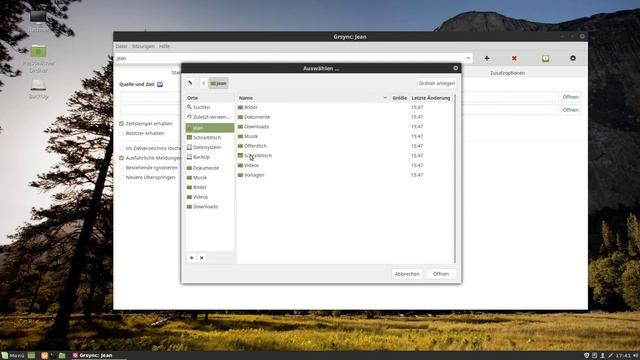Toggle Besitzer erhalten checkbox
The width and height of the screenshot is (640, 360).
click(121, 133)
